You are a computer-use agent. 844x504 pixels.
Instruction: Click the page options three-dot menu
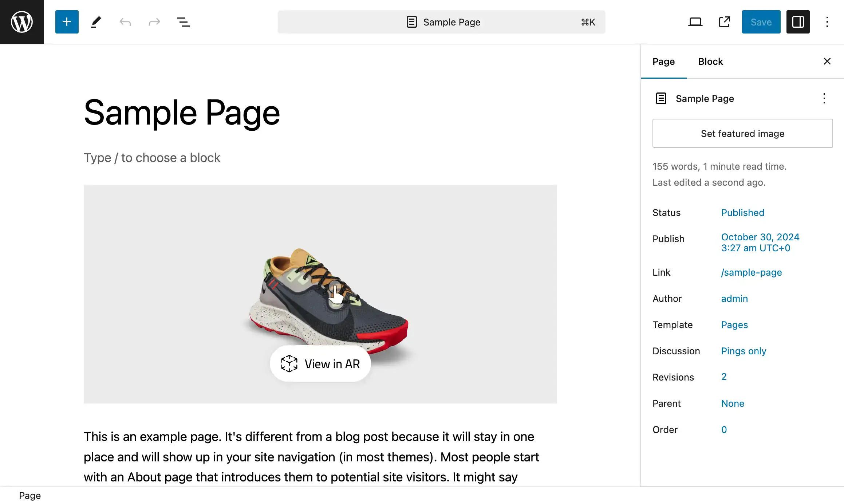pos(824,98)
